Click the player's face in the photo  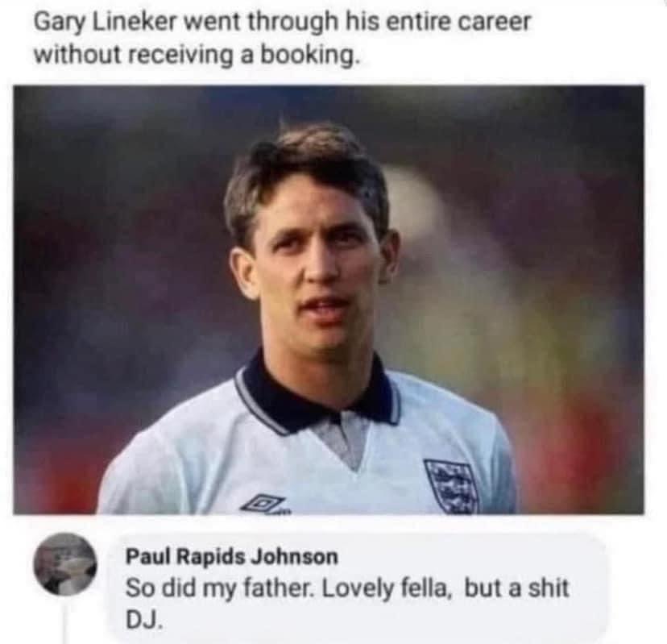[x=314, y=258]
